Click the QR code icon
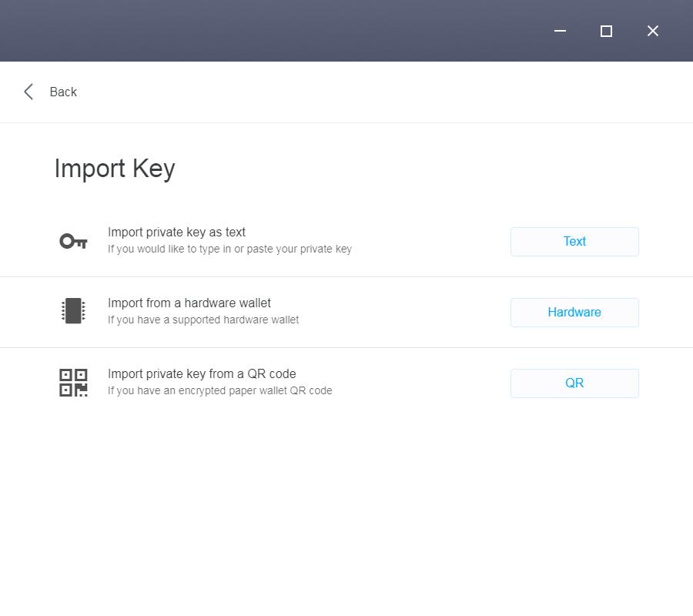The image size is (693, 616). (73, 383)
